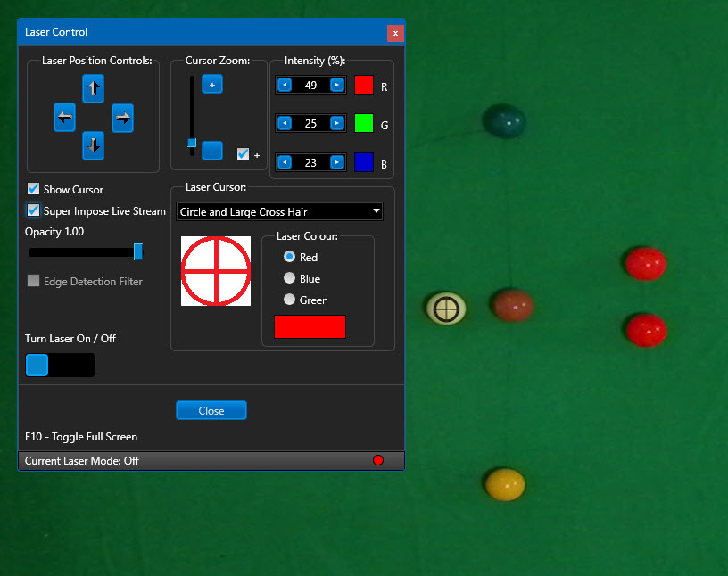Click the Cursor Zoom vertical slider handle
Screen dimensions: 728x576
click(x=192, y=143)
